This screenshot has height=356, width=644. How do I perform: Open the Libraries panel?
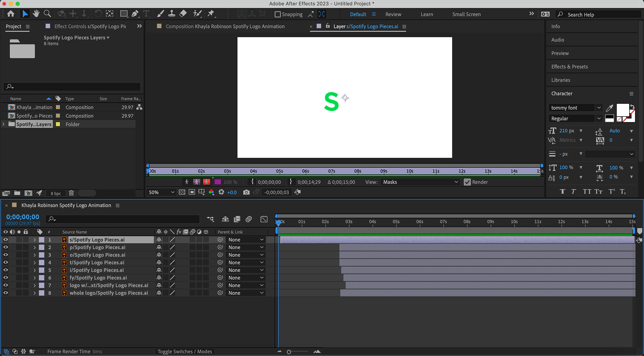560,80
